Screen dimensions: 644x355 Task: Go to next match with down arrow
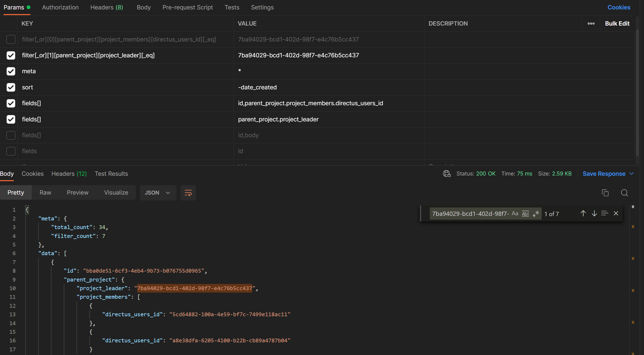coord(594,213)
